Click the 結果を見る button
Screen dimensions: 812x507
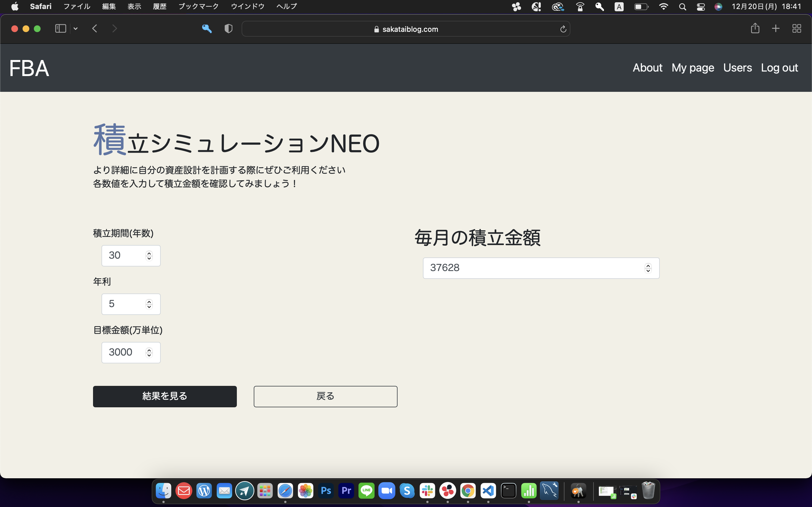click(165, 396)
